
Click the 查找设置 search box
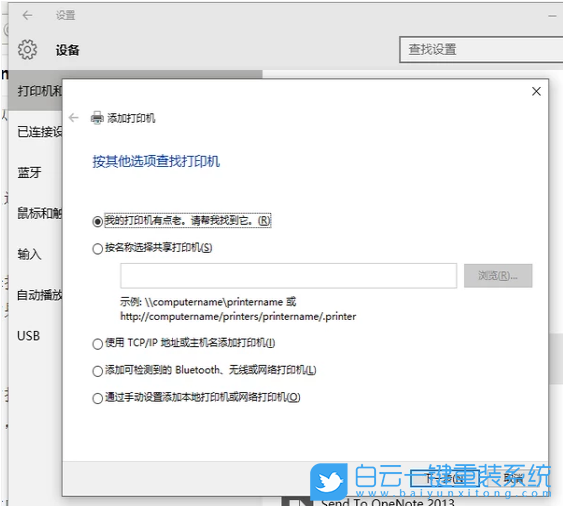(x=481, y=50)
